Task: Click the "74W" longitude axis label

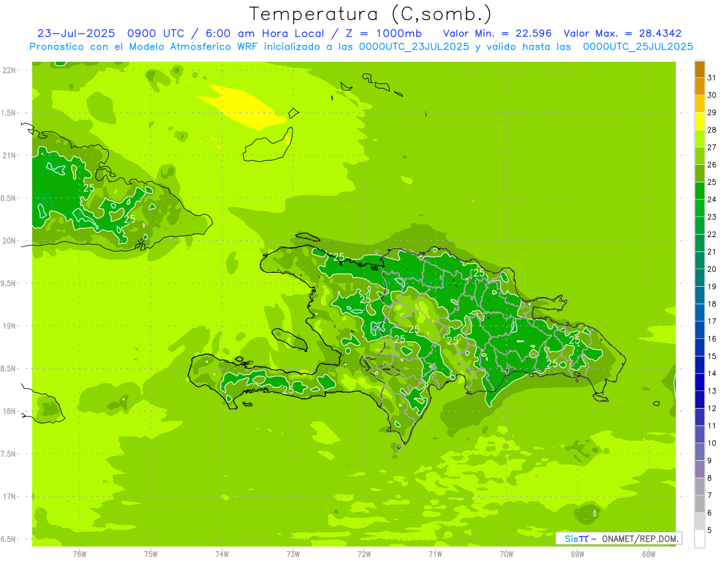Action: pyautogui.click(x=222, y=554)
